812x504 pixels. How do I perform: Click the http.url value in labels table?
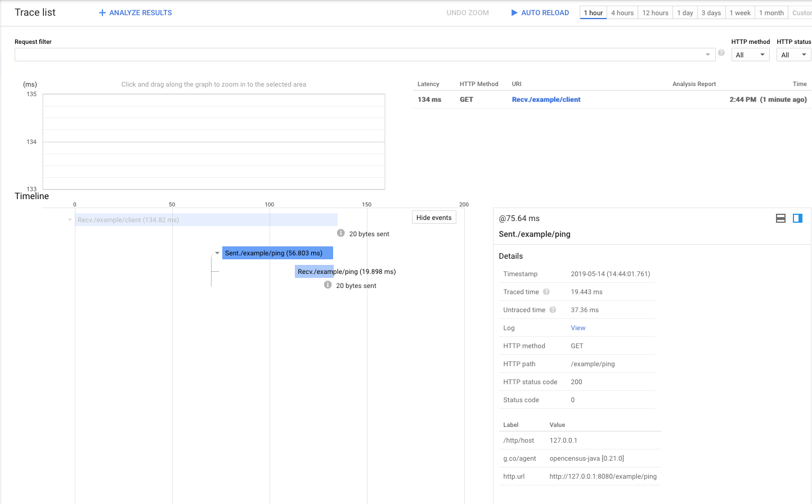coord(603,476)
